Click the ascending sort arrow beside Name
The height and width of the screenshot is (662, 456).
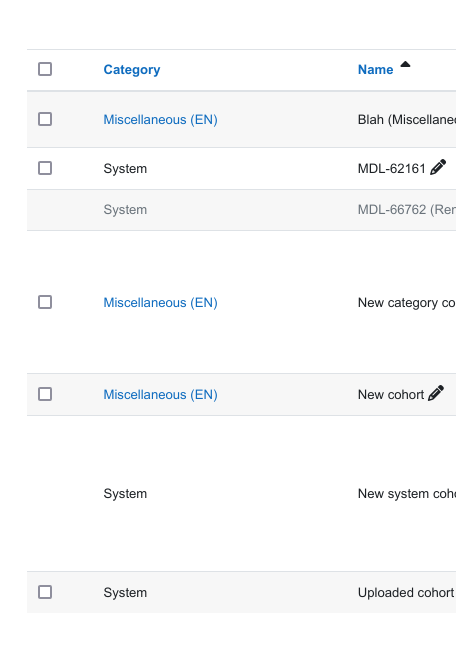405,64
